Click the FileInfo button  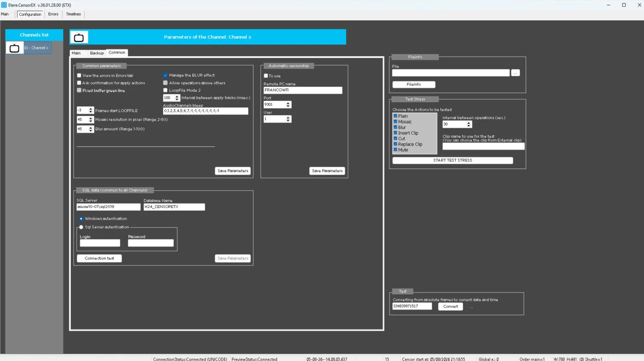[414, 84]
